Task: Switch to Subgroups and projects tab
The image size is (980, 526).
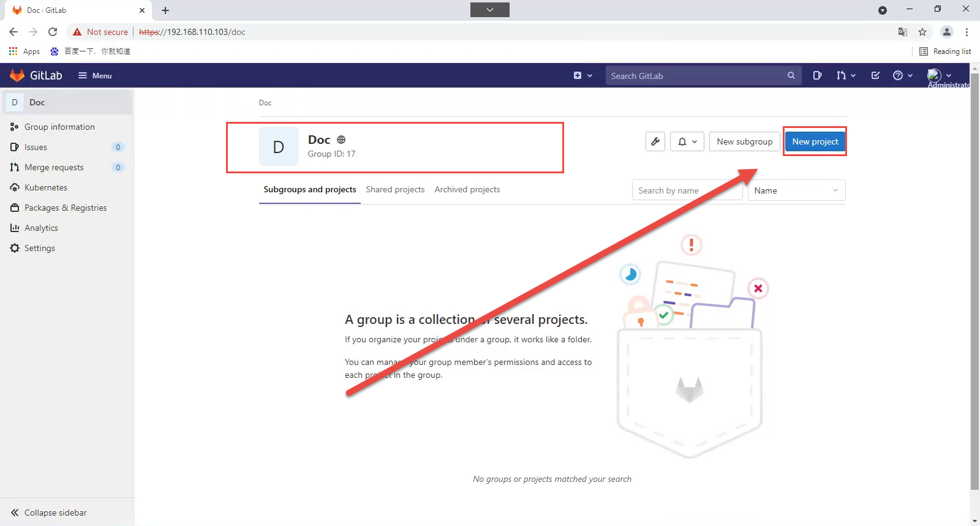Action: point(310,190)
